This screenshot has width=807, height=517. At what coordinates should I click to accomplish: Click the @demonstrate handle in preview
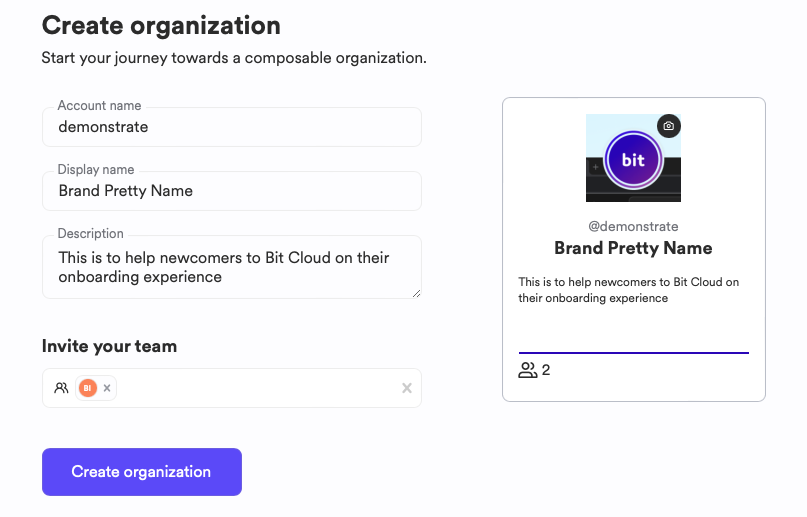[x=633, y=226]
